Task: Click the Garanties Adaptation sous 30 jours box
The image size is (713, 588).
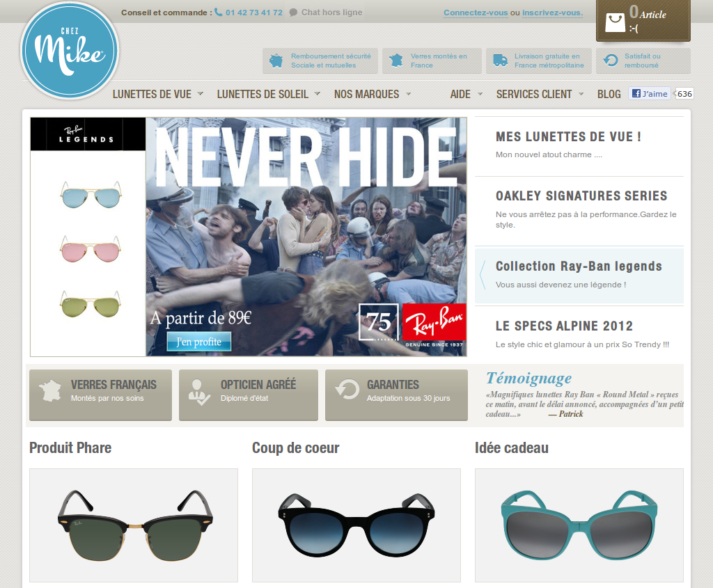Action: [396, 395]
